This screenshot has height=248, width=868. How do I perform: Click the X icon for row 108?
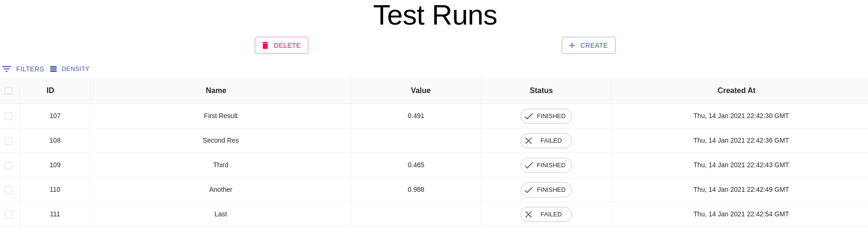tap(529, 141)
